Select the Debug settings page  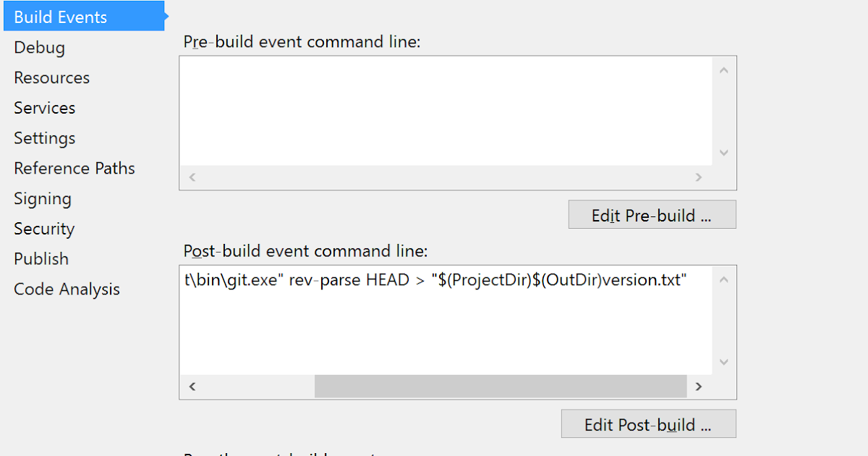pos(39,46)
